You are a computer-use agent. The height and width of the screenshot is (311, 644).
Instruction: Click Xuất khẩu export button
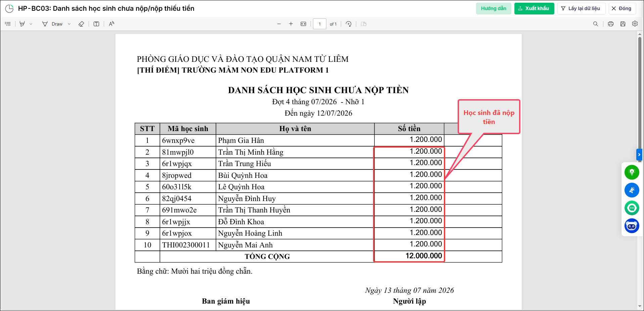click(534, 8)
